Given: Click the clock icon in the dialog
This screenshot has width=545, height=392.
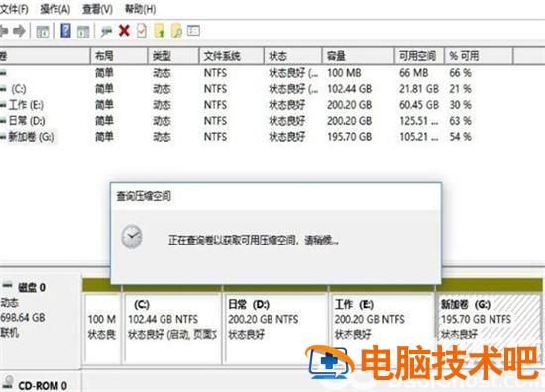Looking at the screenshot, I should [132, 238].
